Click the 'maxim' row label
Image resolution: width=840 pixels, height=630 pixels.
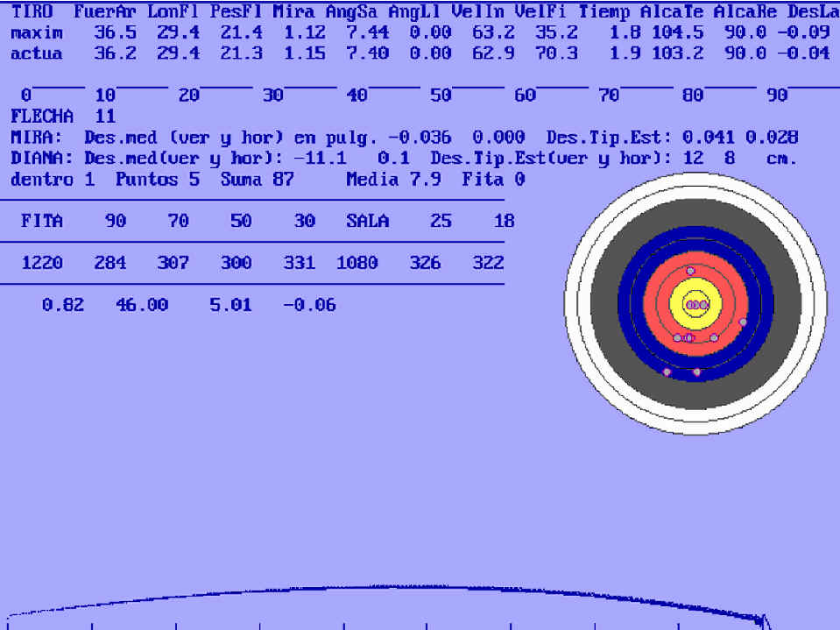(x=37, y=32)
